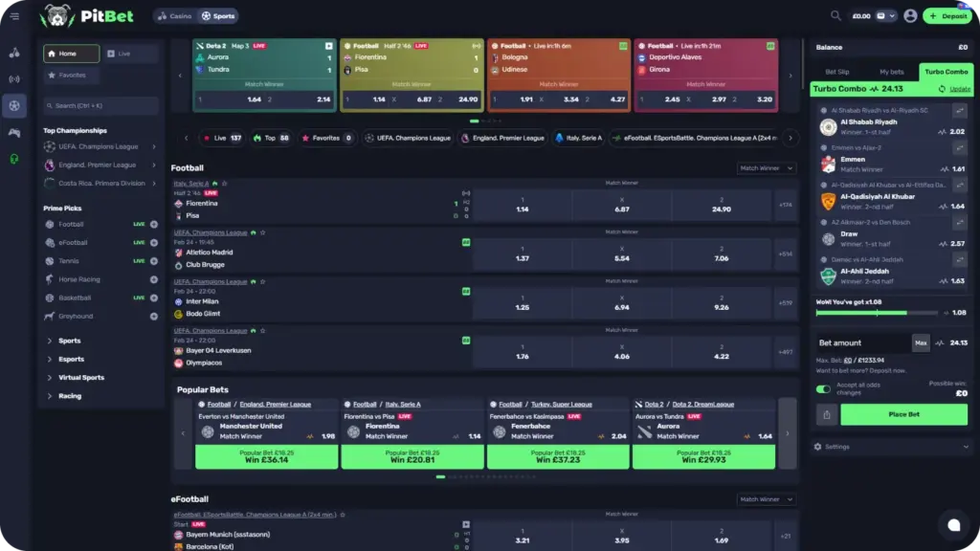Star the Atletico Madrid Champions League row

[x=262, y=232]
